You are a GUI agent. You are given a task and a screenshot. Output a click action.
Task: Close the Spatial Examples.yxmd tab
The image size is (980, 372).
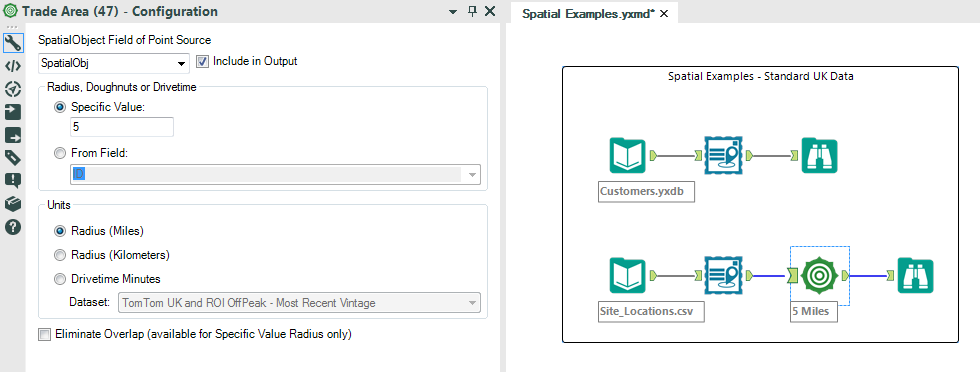664,13
